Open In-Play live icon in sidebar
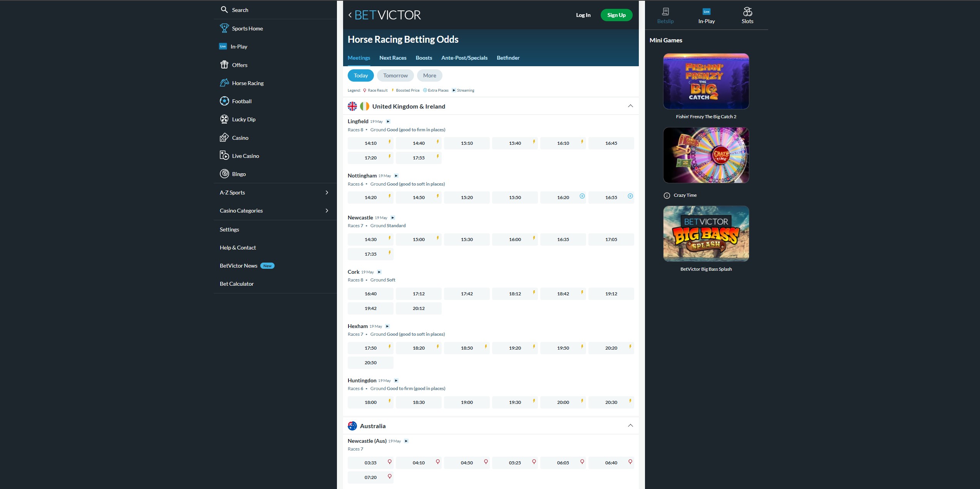 223,46
